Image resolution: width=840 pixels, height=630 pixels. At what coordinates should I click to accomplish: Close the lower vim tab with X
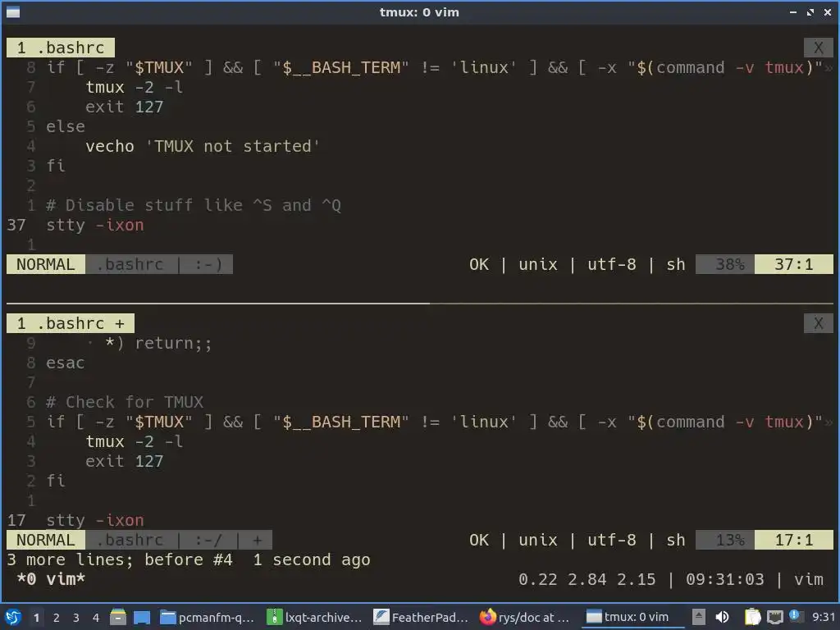point(818,323)
